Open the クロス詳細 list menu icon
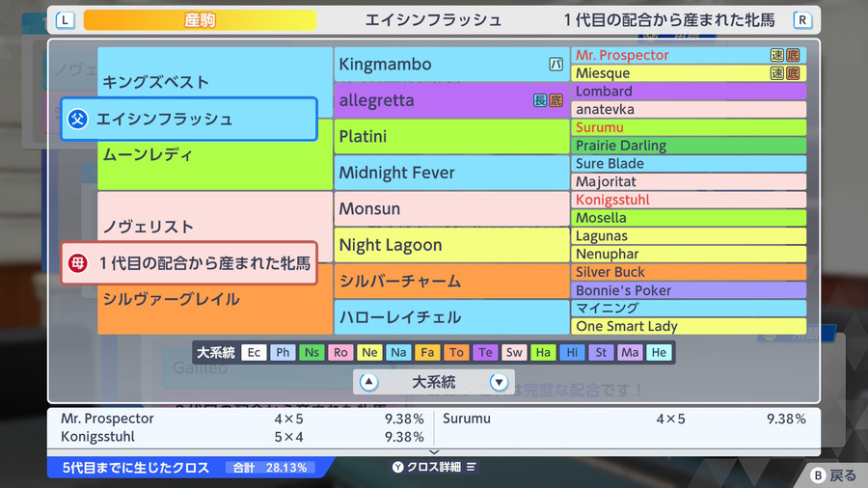 pos(471,467)
